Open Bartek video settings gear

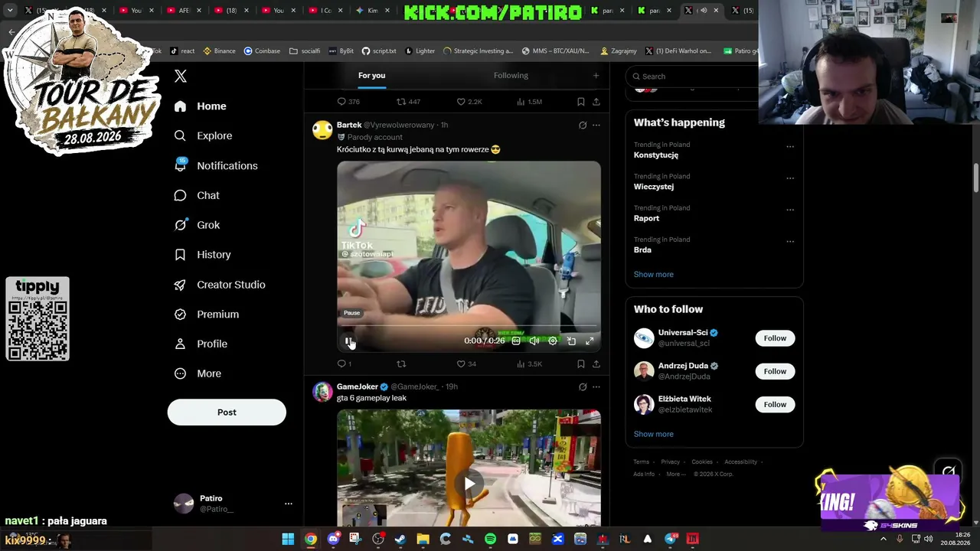pyautogui.click(x=553, y=341)
